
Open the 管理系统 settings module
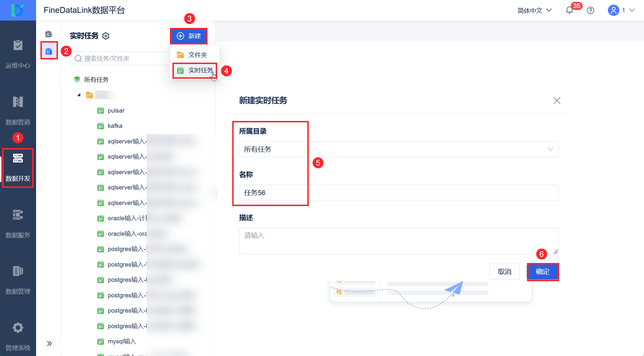click(x=18, y=337)
